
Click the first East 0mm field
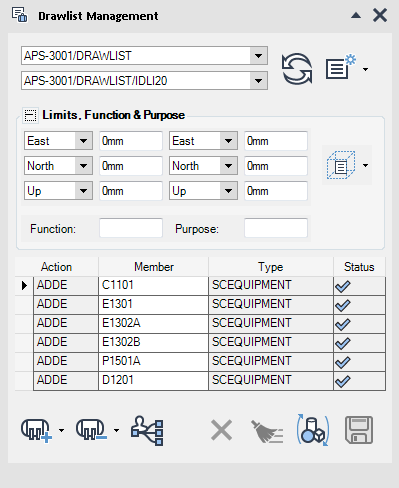pyautogui.click(x=131, y=141)
